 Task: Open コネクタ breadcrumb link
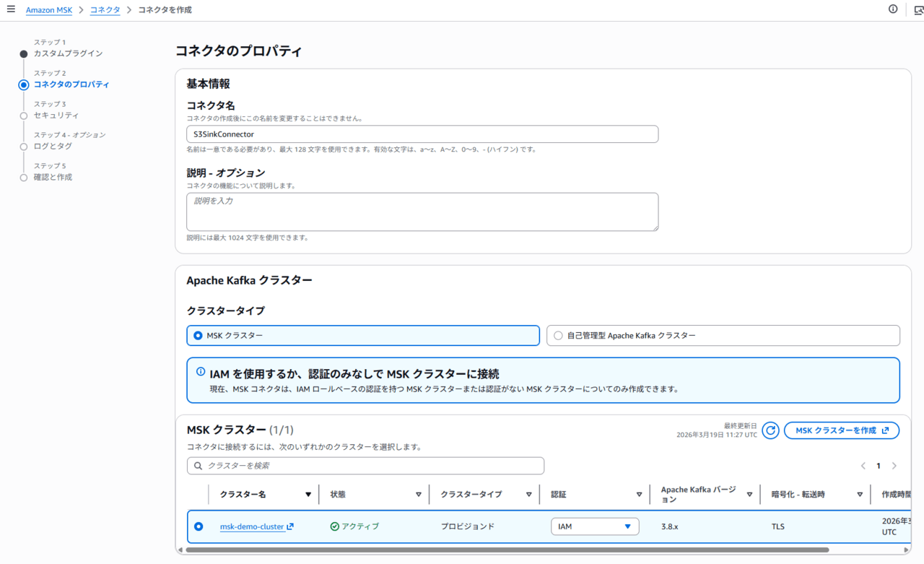click(x=105, y=10)
